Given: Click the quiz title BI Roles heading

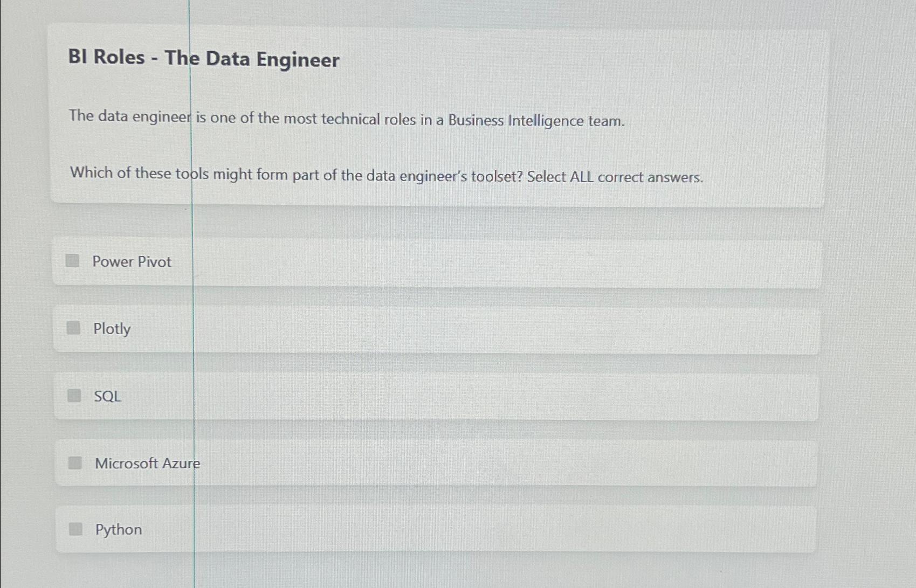Looking at the screenshot, I should click(203, 59).
